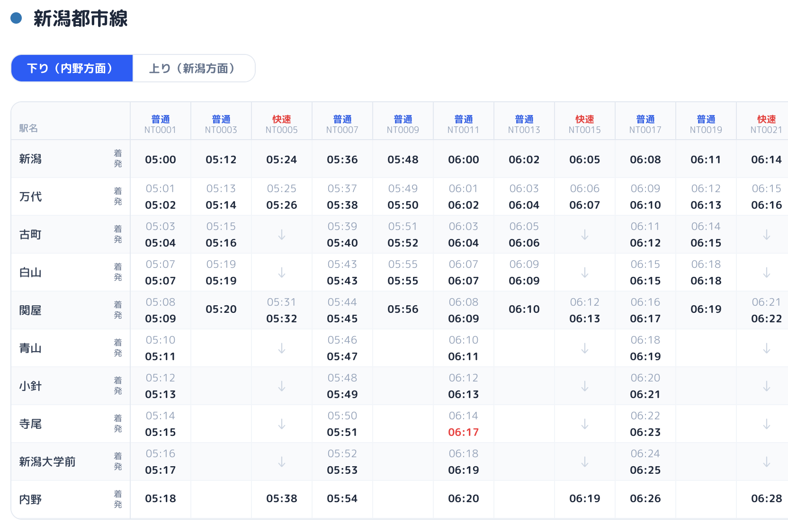This screenshot has height=532, width=788.
Task: Click the pass-through arrow for NT0021 at 小針
Action: 767,386
